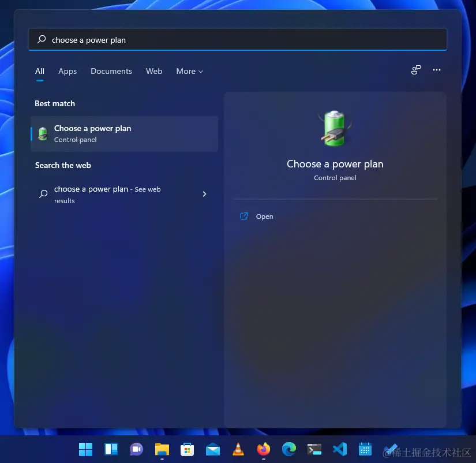Open the Teams Chat icon in taskbar
Screen dimensions: 476x463
136,449
